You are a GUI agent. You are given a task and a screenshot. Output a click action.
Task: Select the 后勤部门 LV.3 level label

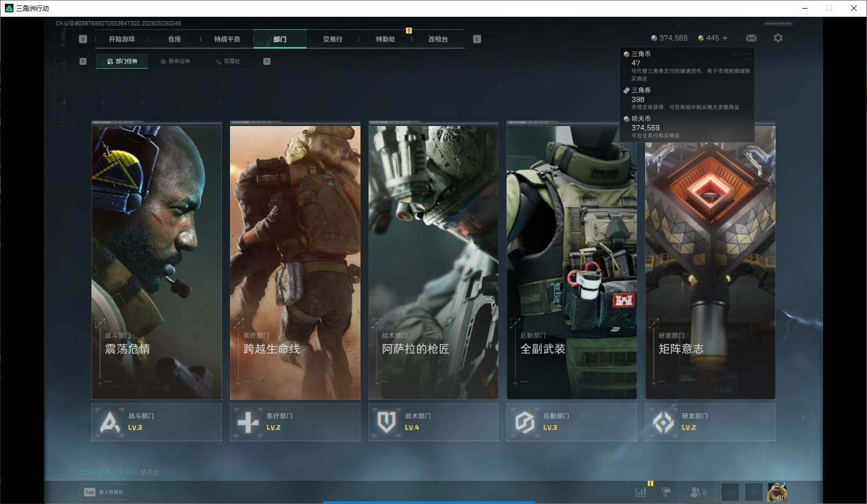pyautogui.click(x=550, y=428)
